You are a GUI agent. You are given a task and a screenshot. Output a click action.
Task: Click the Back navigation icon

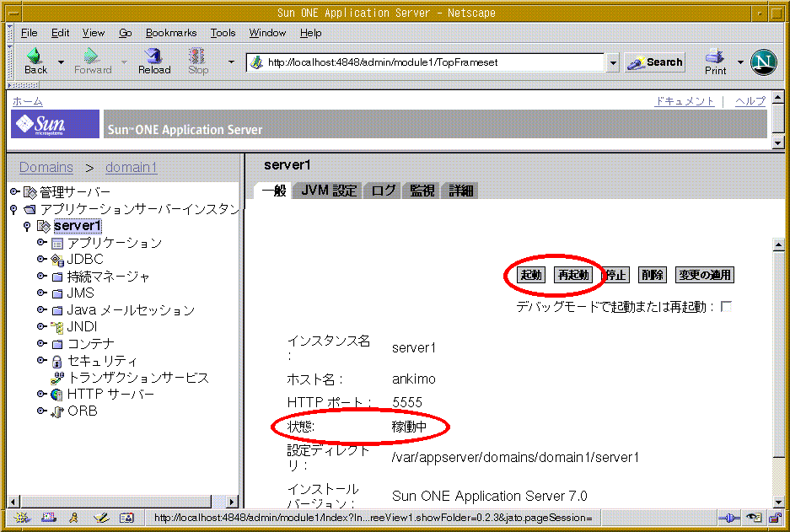click(x=35, y=56)
